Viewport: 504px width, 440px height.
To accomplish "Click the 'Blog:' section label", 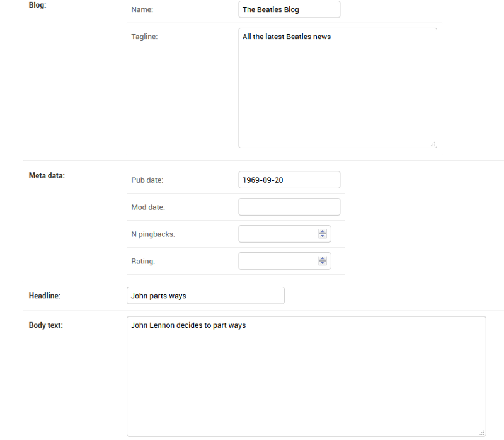I will (x=38, y=5).
